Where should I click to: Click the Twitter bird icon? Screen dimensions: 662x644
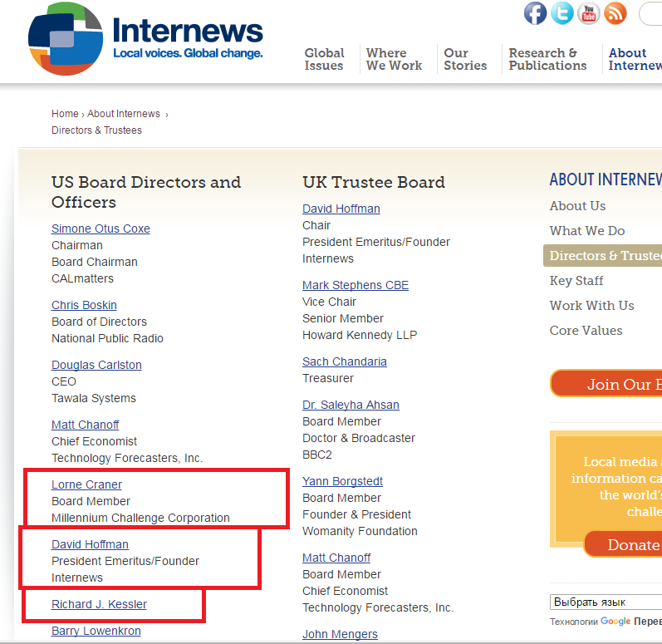coord(562,13)
